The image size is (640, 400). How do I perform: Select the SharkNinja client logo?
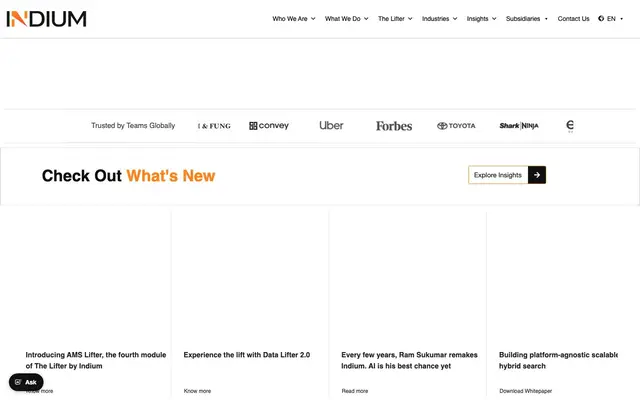519,126
